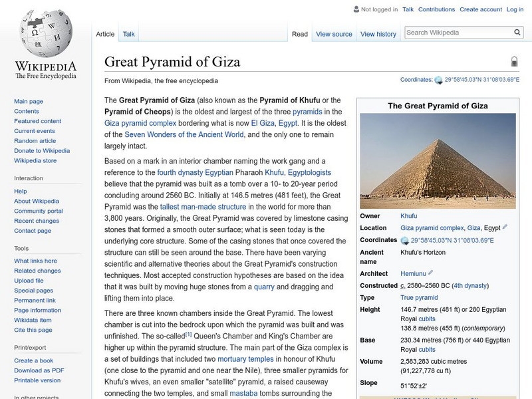The height and width of the screenshot is (399, 532).
Task: Click the page protection padlock icon
Action: (514, 61)
